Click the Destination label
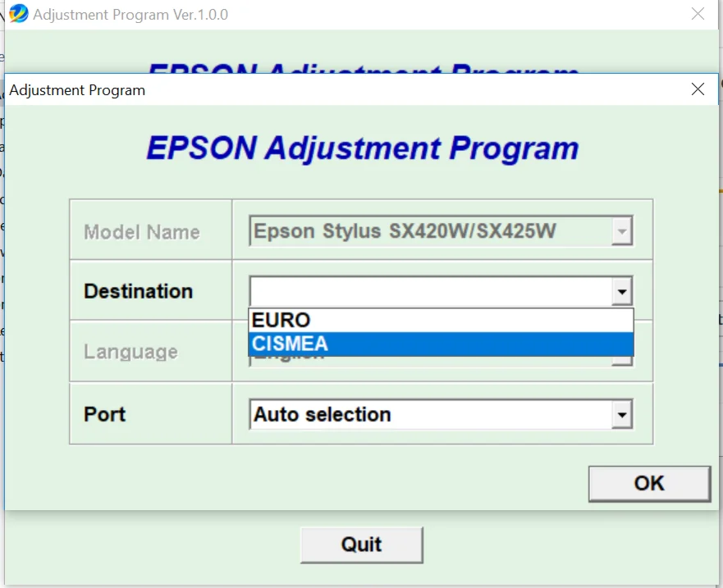The image size is (723, 588). (139, 291)
